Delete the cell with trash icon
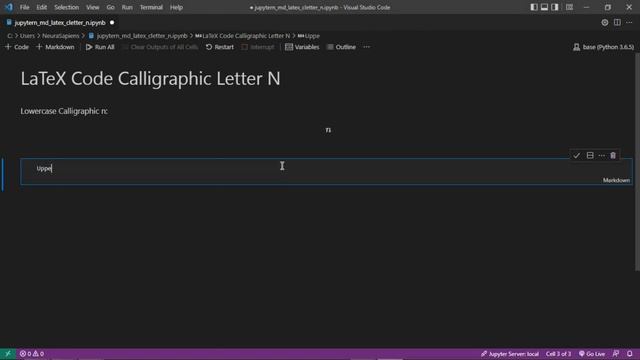 pyautogui.click(x=613, y=156)
